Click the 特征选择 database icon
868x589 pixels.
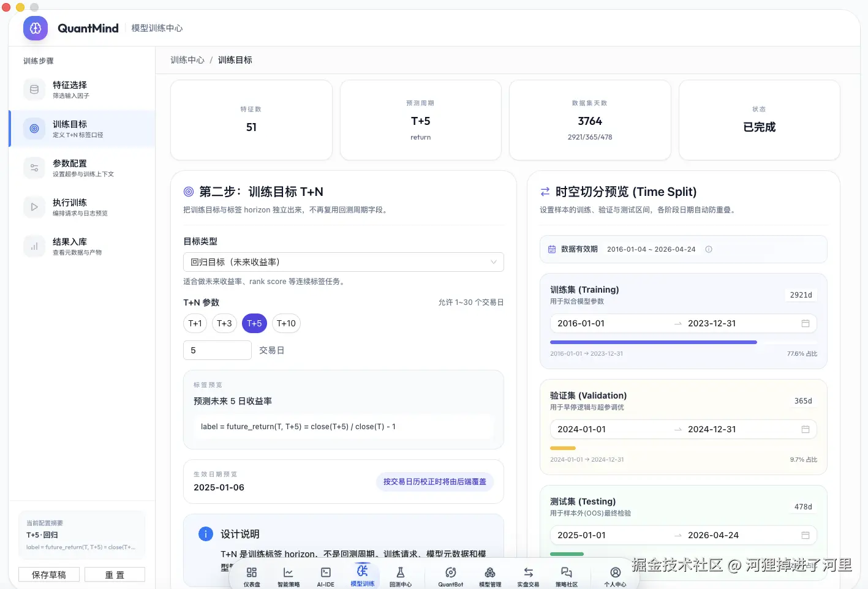click(x=34, y=89)
